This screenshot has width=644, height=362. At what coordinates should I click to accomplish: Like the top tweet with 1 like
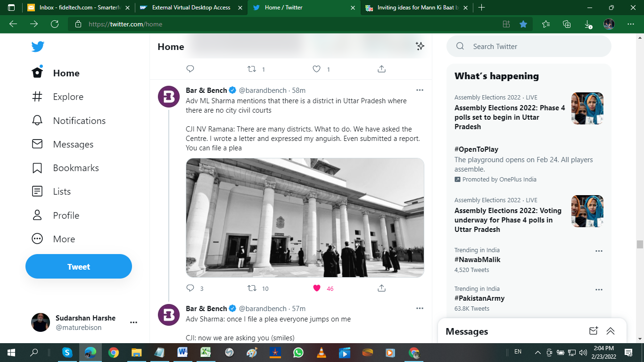(317, 69)
